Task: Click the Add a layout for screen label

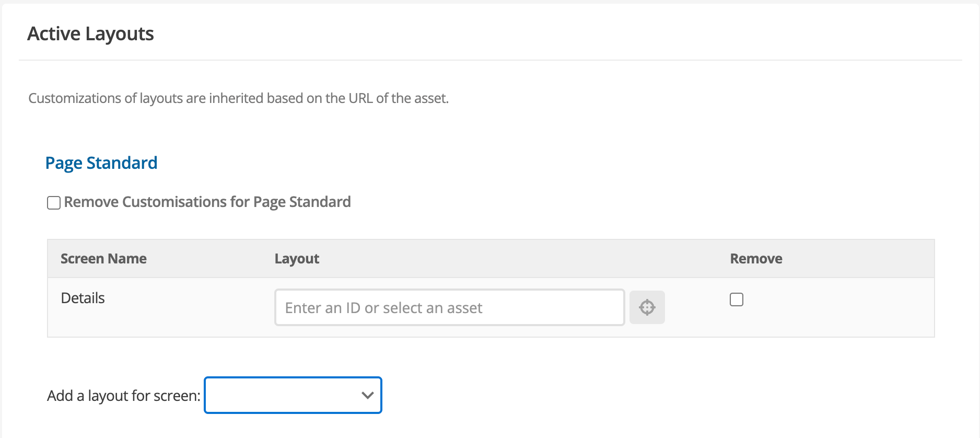Action: point(123,396)
